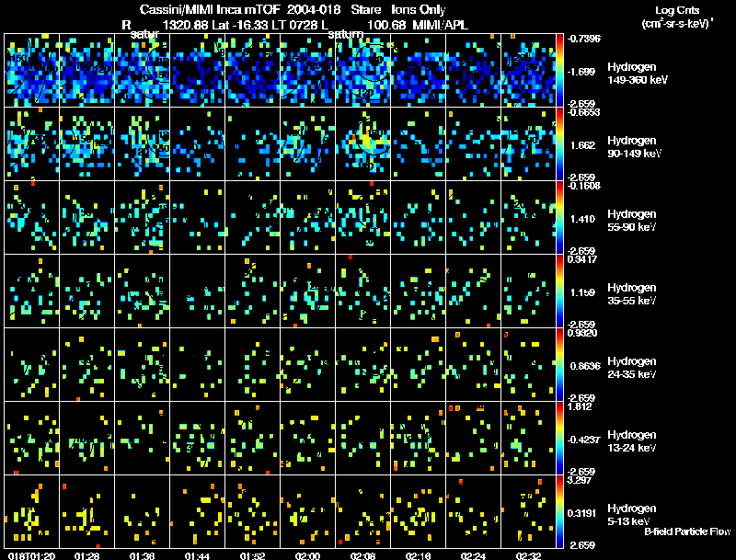
Task: Select the 02:16 time marker
Action: (x=419, y=555)
